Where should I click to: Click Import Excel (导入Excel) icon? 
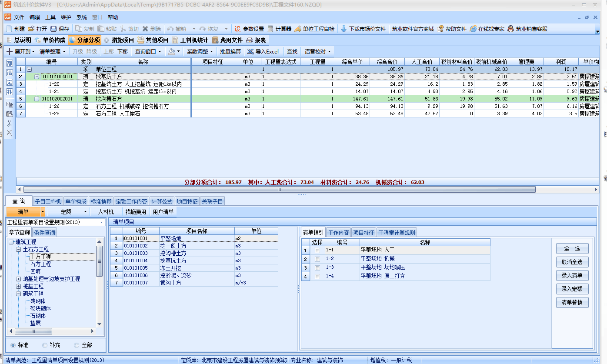[250, 51]
